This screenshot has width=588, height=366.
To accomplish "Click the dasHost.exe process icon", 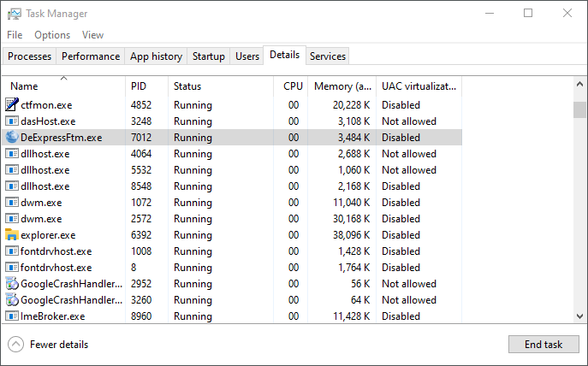I will click(x=12, y=121).
